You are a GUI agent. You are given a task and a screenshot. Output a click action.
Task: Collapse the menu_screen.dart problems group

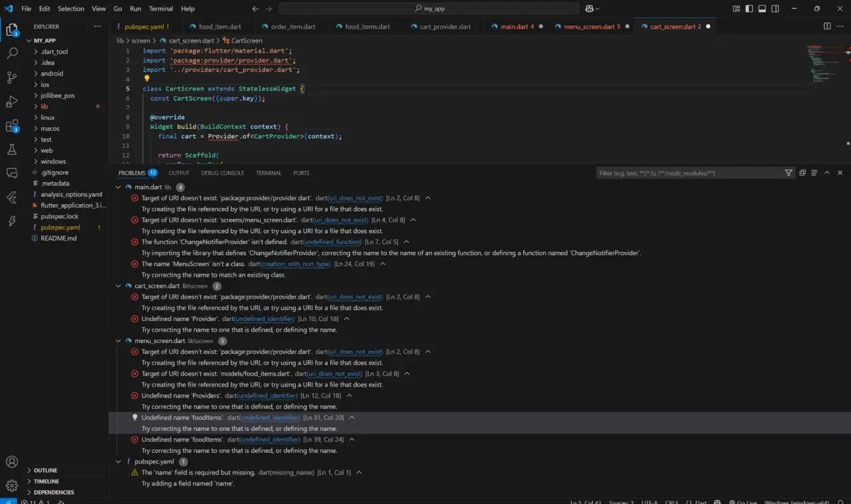pyautogui.click(x=119, y=341)
